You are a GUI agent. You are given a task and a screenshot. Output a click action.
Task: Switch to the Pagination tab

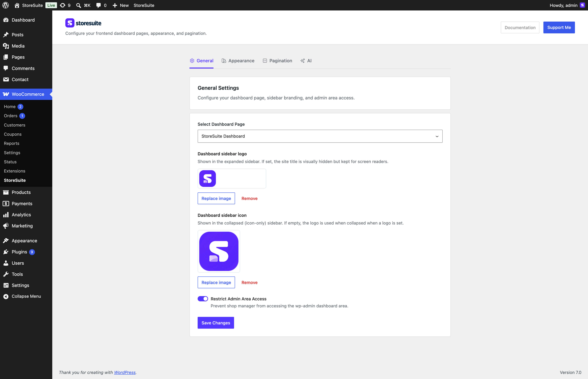click(277, 61)
